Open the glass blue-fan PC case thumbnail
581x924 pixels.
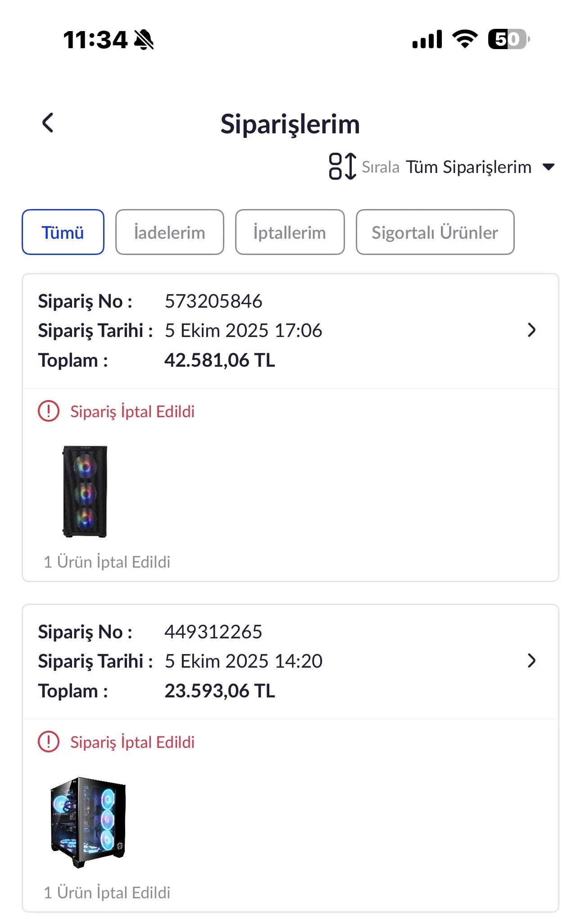point(88,822)
